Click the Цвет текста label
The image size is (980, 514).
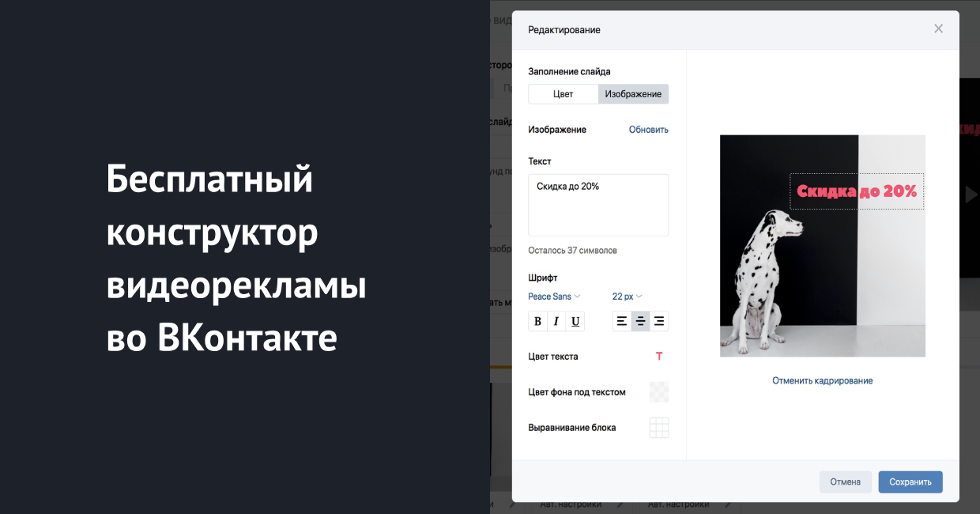553,357
